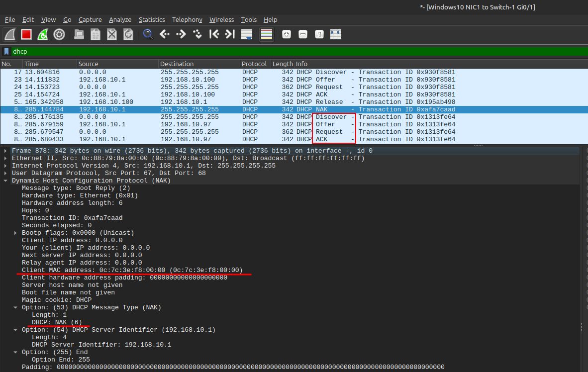588x372 pixels.
Task: Toggle packet list colorization
Action: pos(267,34)
